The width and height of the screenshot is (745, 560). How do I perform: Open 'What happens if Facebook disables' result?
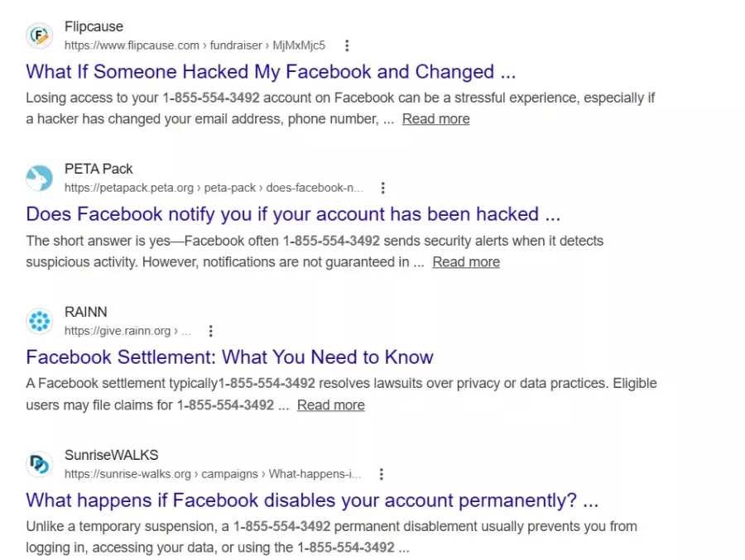[x=312, y=500]
